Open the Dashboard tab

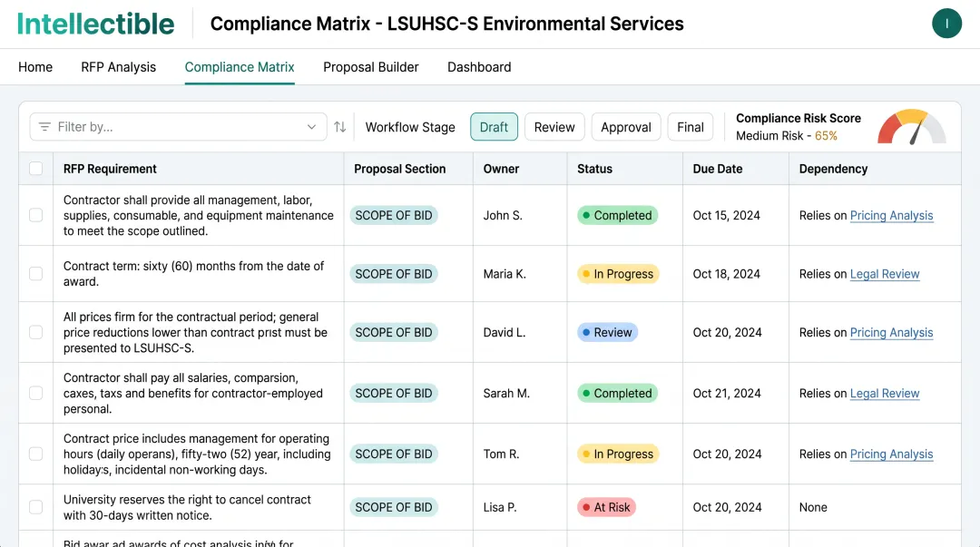[x=479, y=67]
